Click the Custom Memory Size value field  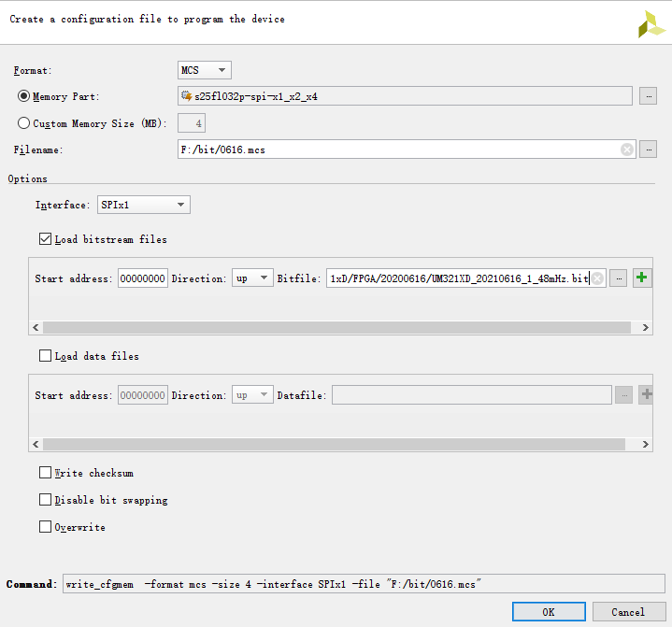pos(192,123)
